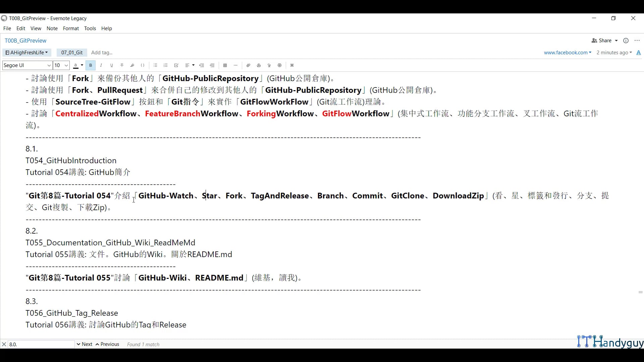The width and height of the screenshot is (644, 362).
Task: Apply strikethrough to text
Action: (122, 65)
